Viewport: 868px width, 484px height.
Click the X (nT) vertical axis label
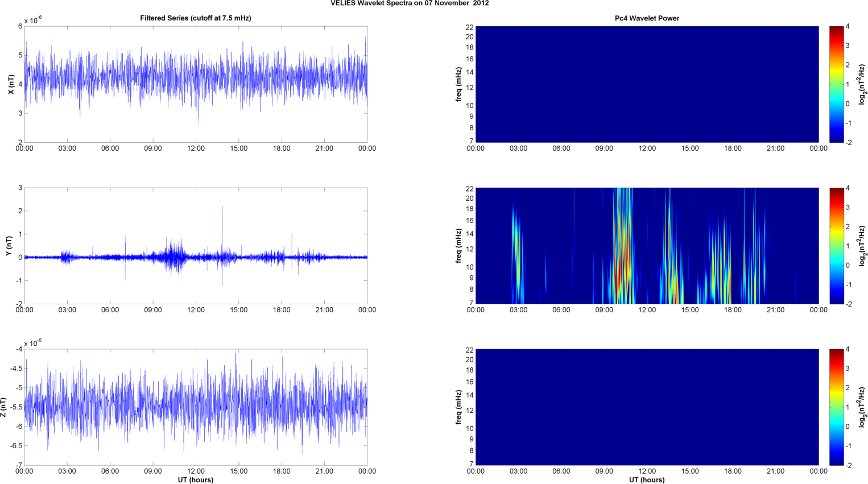(x=11, y=84)
